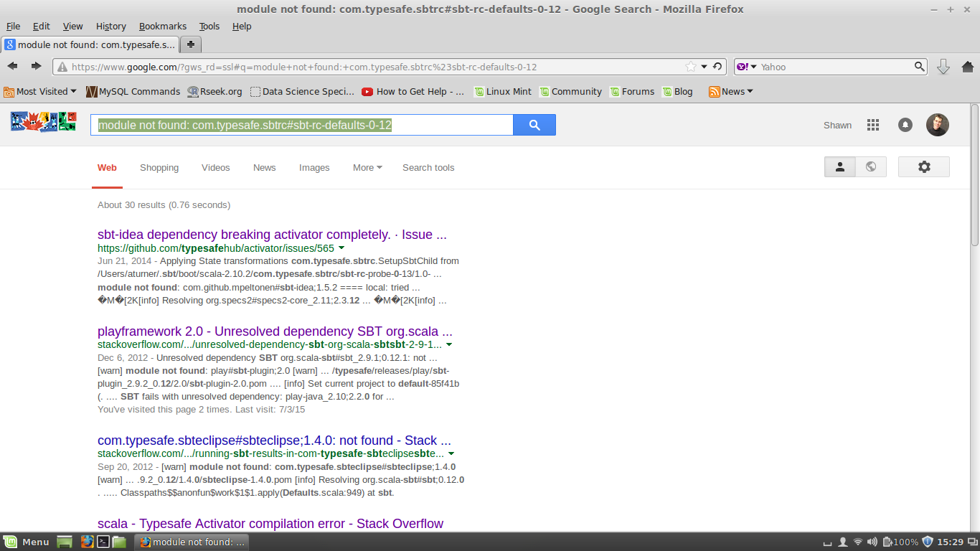Open the Linux Mint bookmark

501,91
